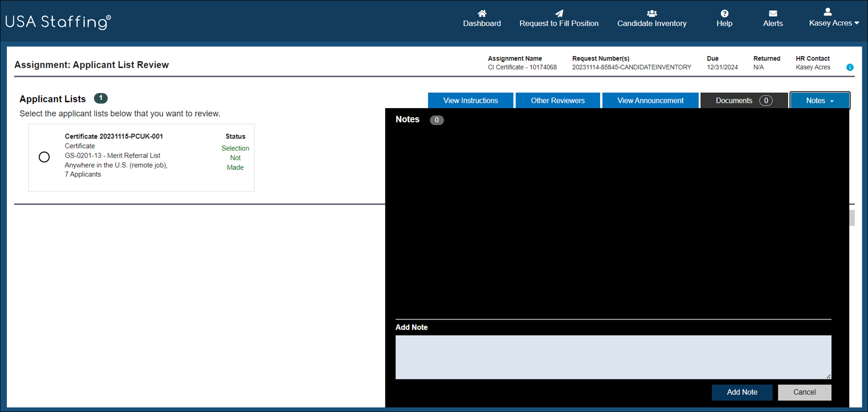Image resolution: width=868 pixels, height=412 pixels.
Task: Cancel adding a note
Action: [804, 392]
